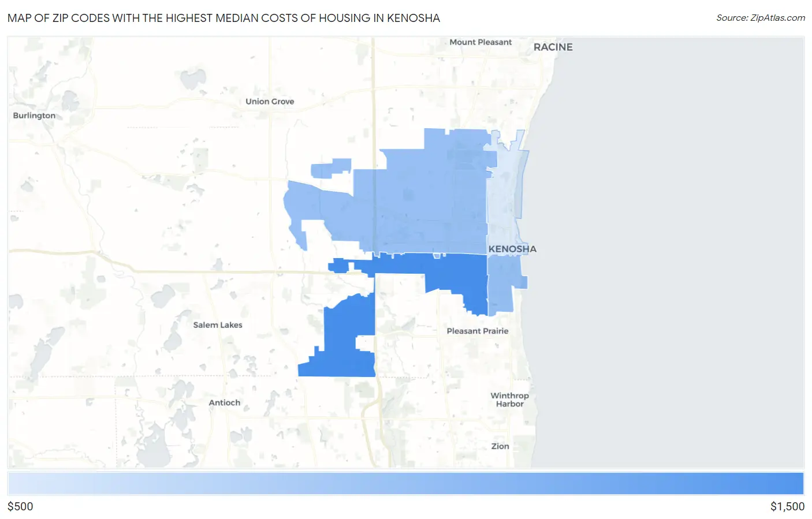Click the 'RACINE' city label
The height and width of the screenshot is (519, 812).
(x=553, y=47)
